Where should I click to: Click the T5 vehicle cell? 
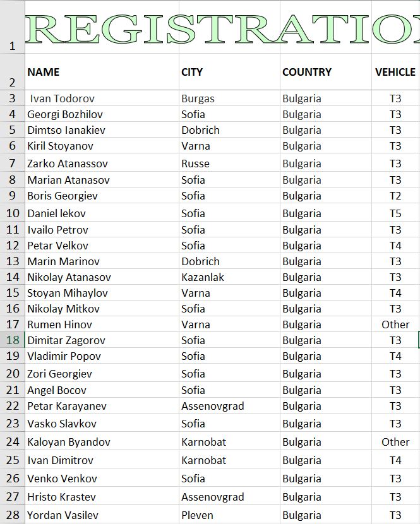[x=395, y=213]
